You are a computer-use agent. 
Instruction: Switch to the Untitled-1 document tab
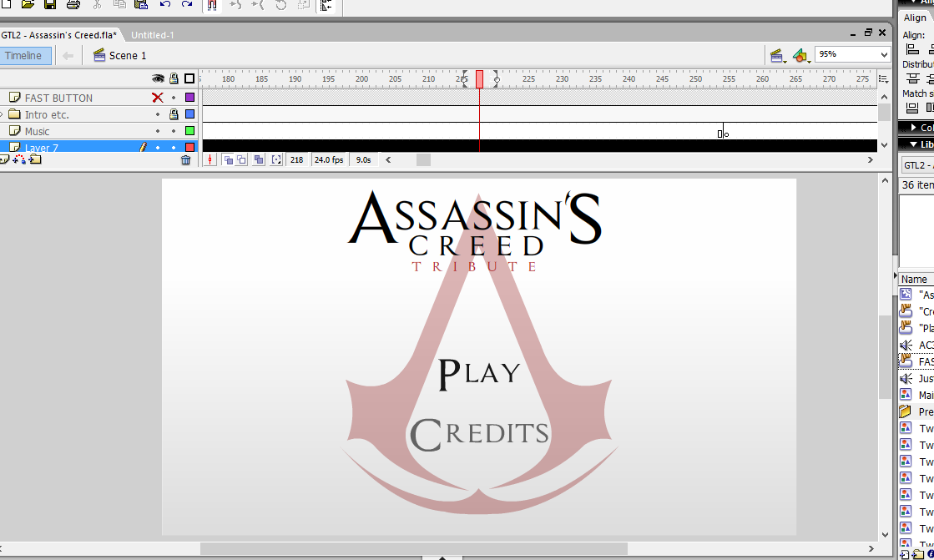coord(153,35)
